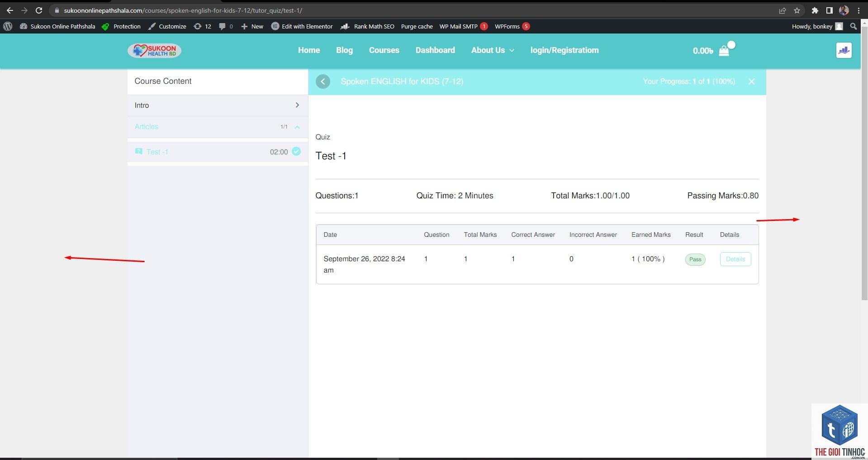The height and width of the screenshot is (460, 868).
Task: Go back with the browser back arrow
Action: click(9, 10)
